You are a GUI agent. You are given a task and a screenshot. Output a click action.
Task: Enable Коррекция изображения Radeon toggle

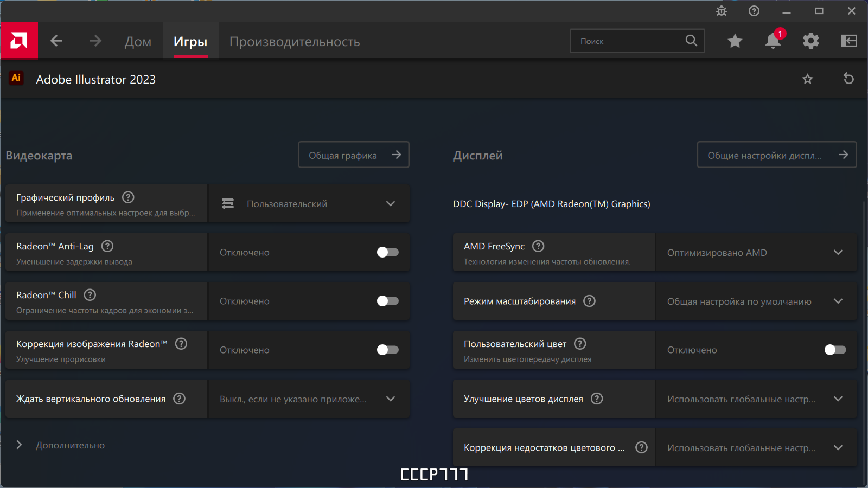(388, 350)
